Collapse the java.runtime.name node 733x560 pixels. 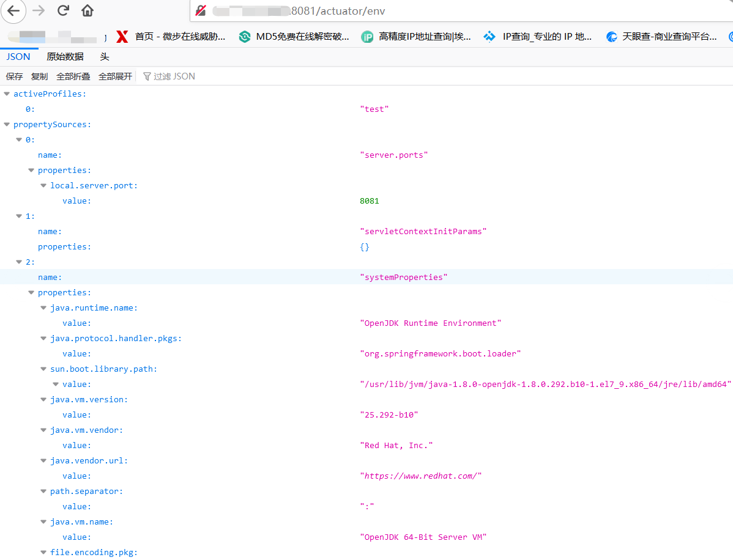(43, 308)
